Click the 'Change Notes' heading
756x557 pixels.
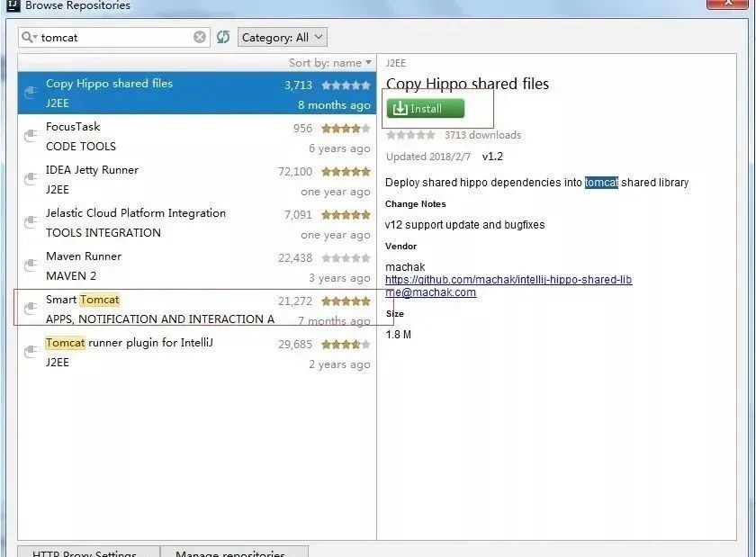click(x=416, y=204)
